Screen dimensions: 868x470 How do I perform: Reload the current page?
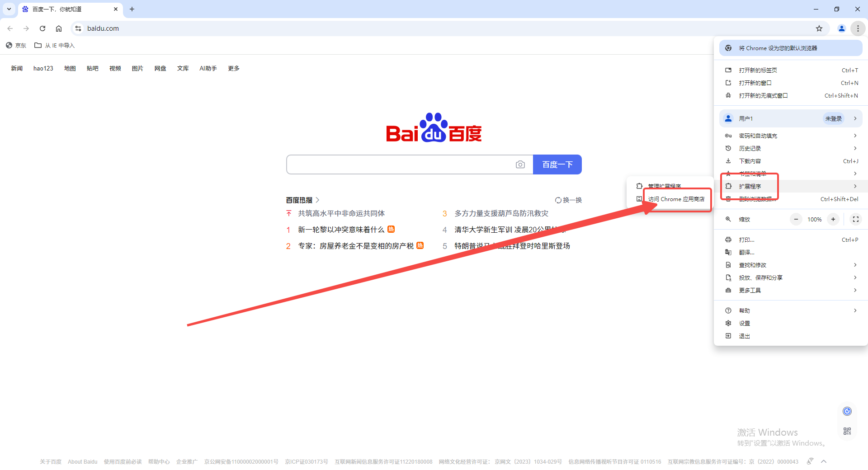tap(42, 28)
